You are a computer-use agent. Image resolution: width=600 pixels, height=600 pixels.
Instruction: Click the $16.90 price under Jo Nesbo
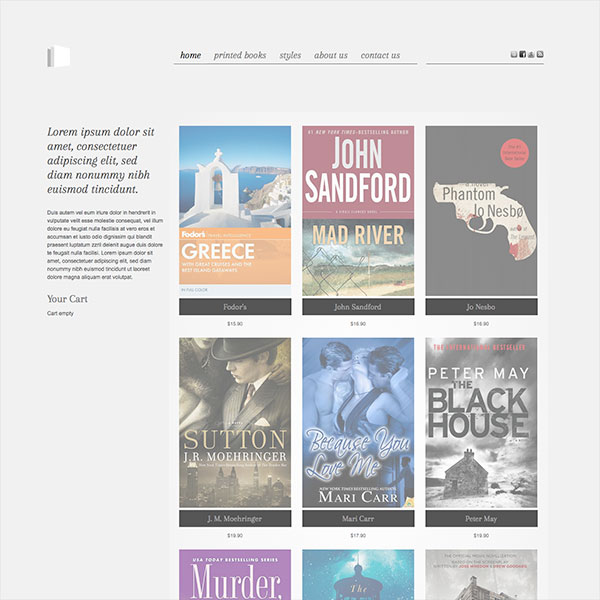481,324
